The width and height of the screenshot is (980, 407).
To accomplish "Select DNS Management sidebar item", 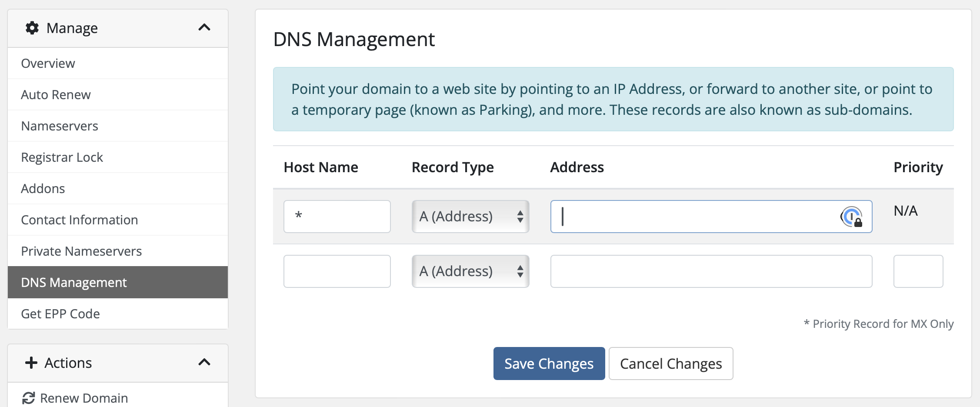I will tap(118, 283).
